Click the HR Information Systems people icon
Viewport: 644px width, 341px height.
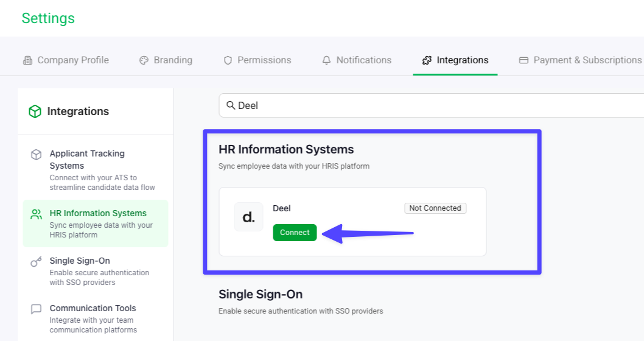[x=37, y=214]
